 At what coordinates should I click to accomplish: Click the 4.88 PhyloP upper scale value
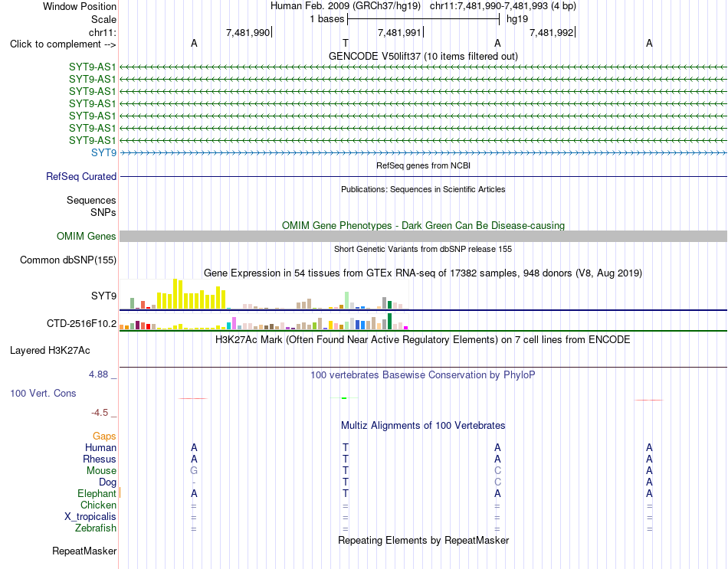click(98, 374)
